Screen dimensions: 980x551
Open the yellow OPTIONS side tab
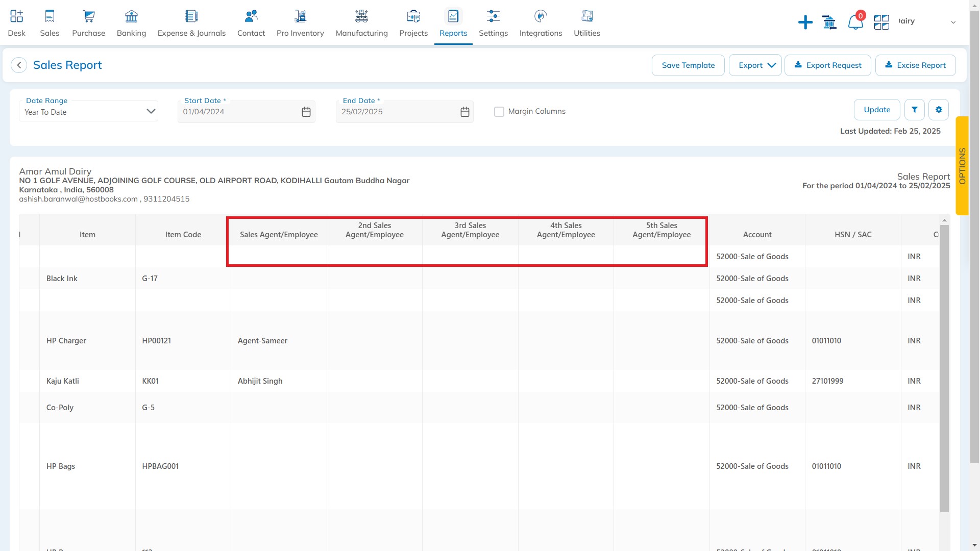coord(962,166)
